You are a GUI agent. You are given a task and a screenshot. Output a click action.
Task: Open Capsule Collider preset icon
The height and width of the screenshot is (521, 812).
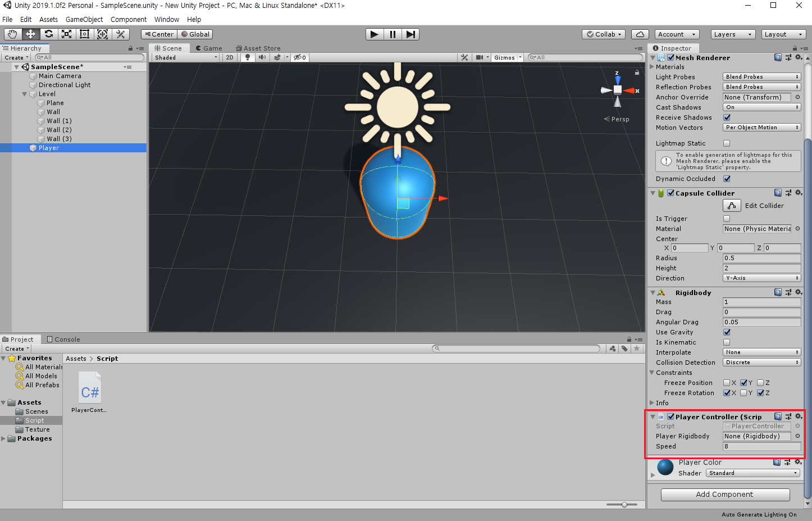pos(788,193)
